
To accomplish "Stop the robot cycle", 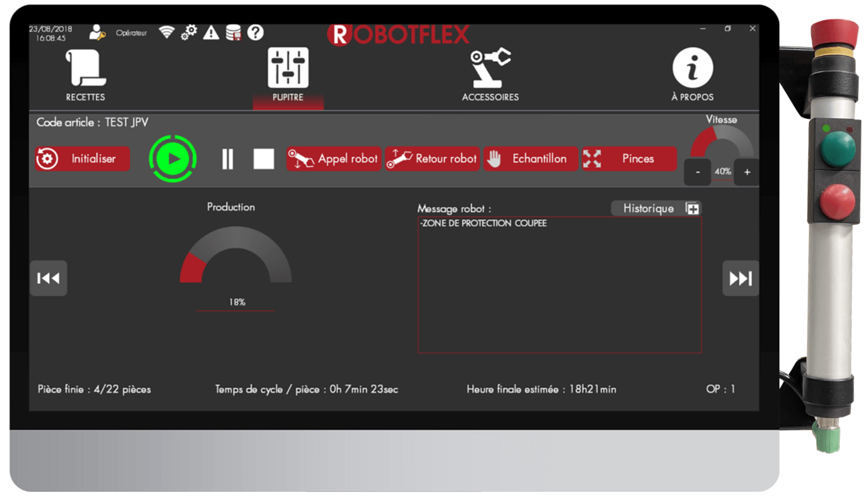I will (x=264, y=159).
